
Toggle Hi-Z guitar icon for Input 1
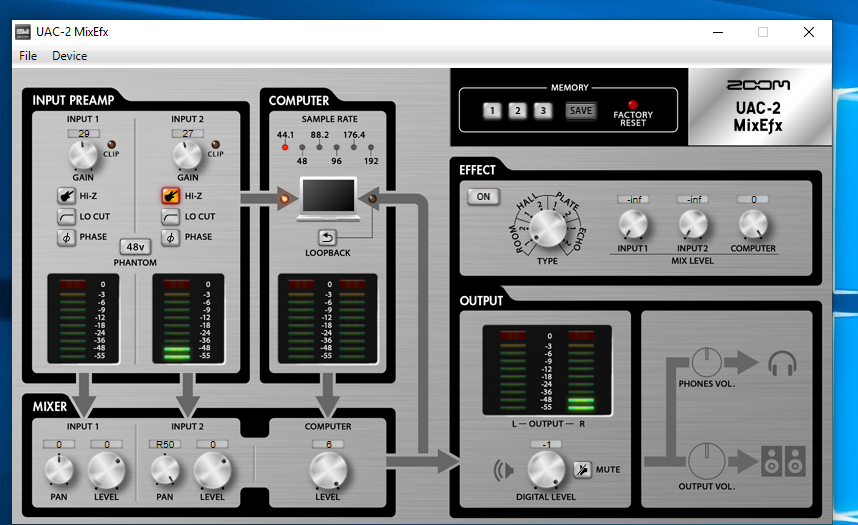click(66, 195)
